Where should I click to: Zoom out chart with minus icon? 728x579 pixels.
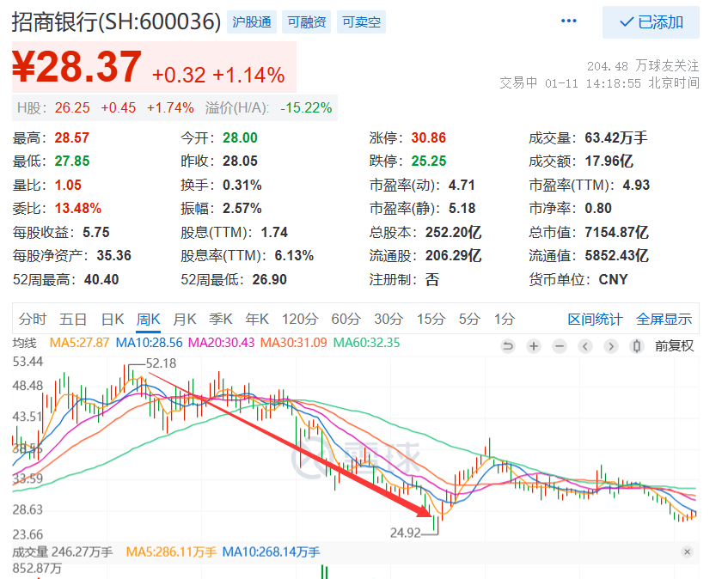(x=560, y=346)
